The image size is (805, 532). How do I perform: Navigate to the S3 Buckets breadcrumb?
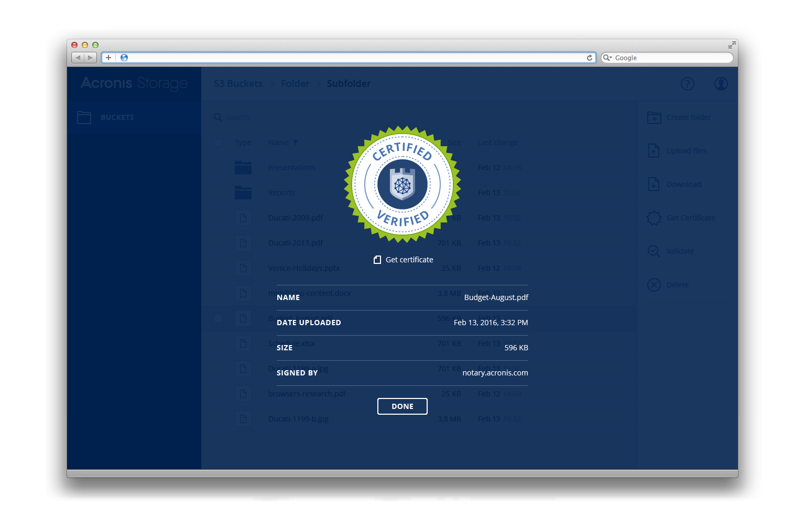pos(238,84)
